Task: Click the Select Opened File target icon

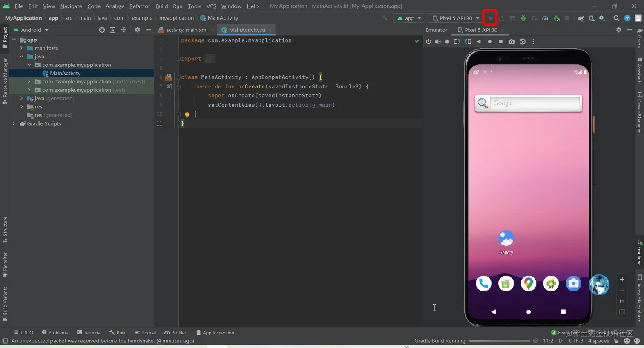Action: (x=102, y=30)
